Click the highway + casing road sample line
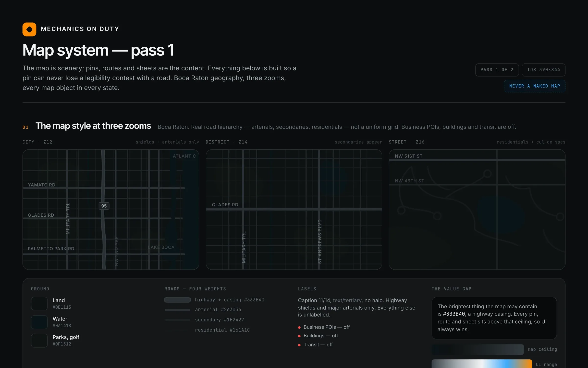588x368 pixels. point(177,300)
